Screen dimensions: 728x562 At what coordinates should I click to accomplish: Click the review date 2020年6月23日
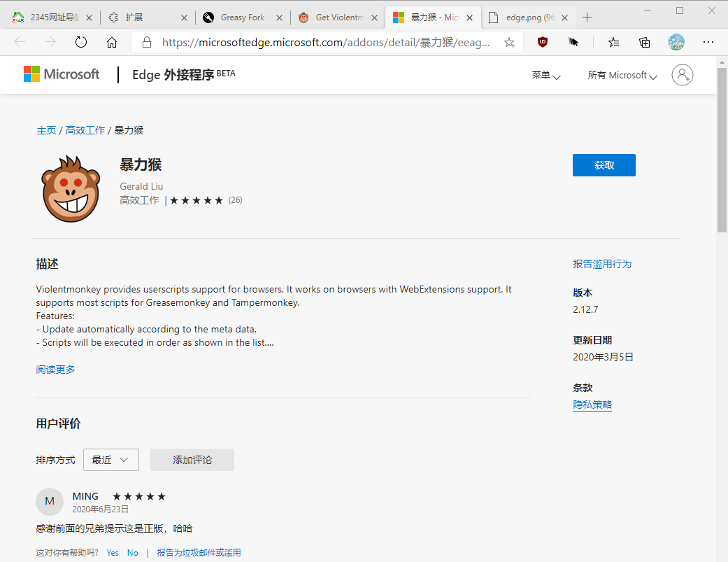100,510
